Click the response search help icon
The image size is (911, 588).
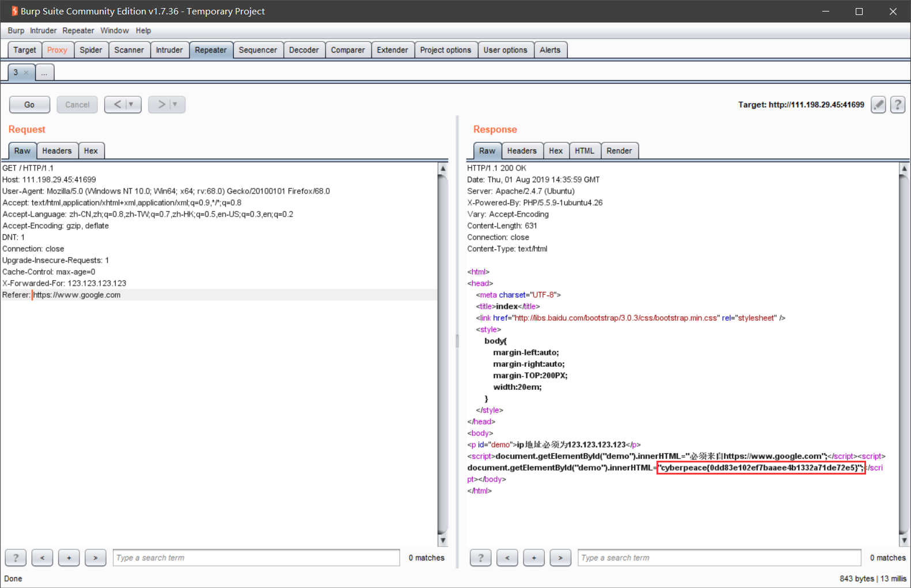pyautogui.click(x=481, y=557)
